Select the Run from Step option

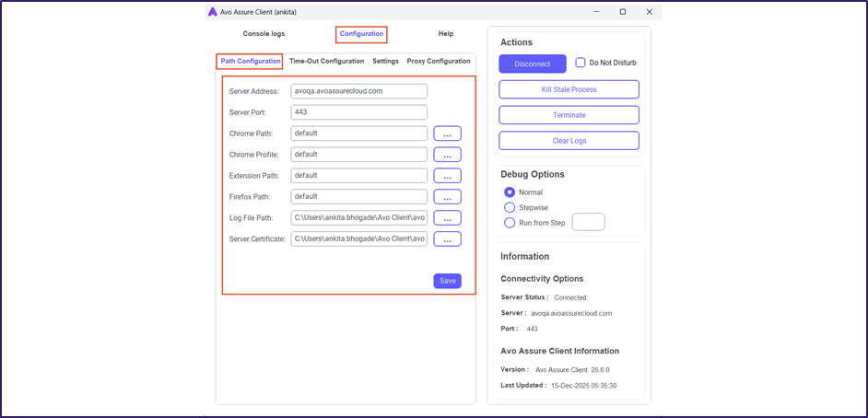(x=510, y=223)
